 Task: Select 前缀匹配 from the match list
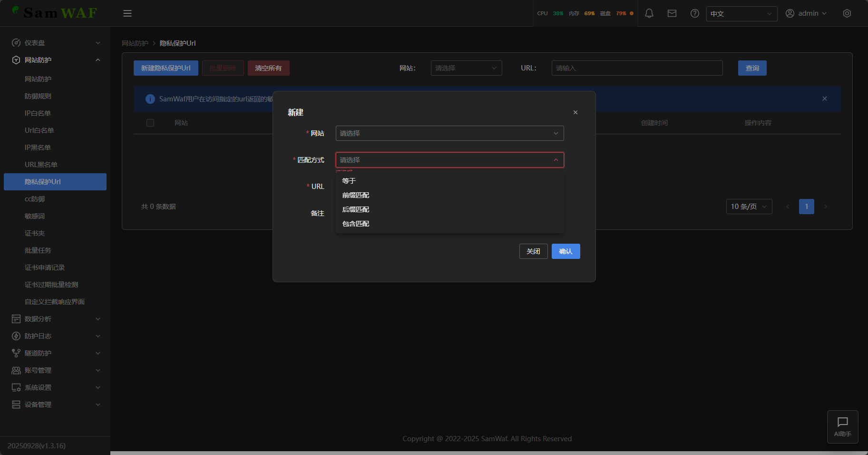tap(356, 195)
